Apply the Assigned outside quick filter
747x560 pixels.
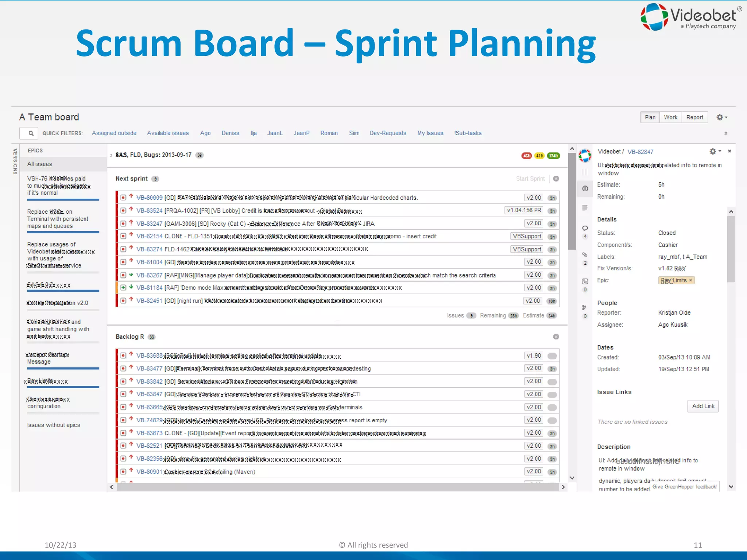[114, 133]
